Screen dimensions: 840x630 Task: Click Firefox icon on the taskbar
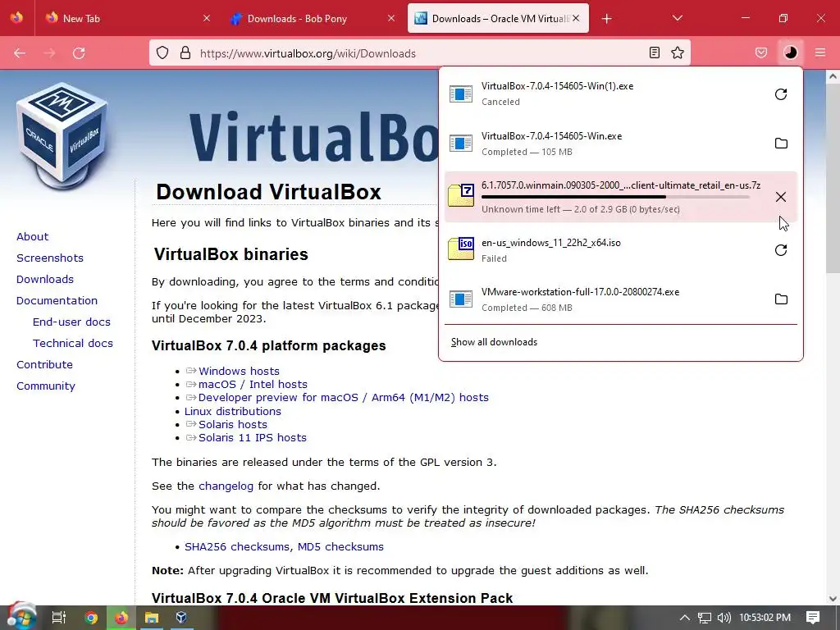click(x=121, y=618)
